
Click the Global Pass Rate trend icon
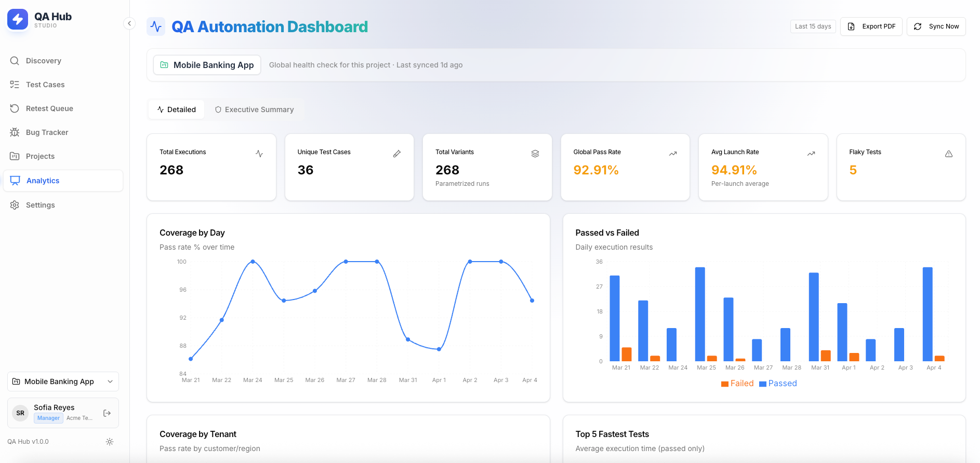(673, 154)
